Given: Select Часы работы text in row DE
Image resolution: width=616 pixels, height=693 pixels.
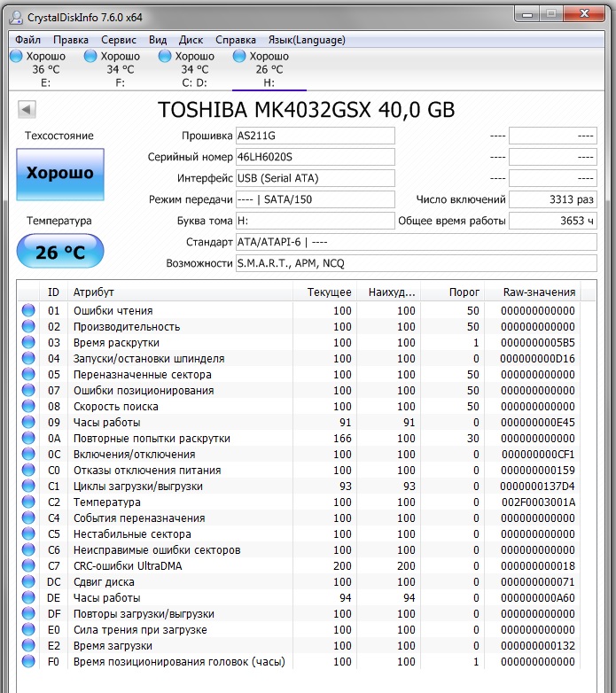Looking at the screenshot, I should point(107,598).
